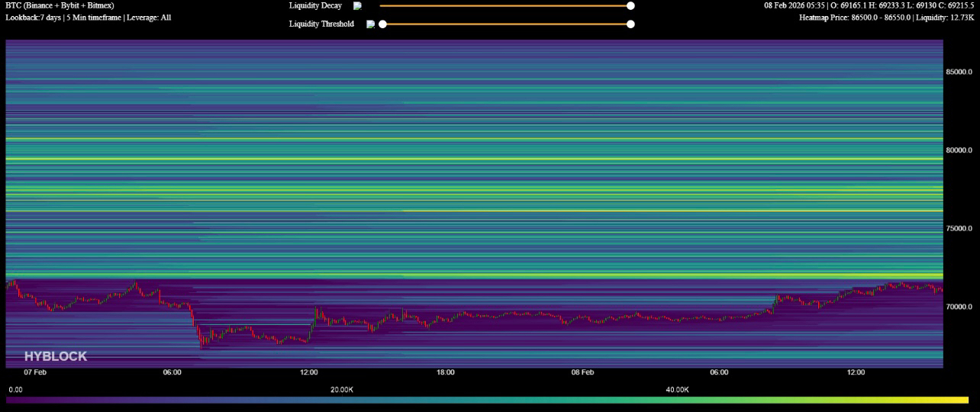Click the right Liquidity Threshold slider handle
The height and width of the screenshot is (412, 980).
[630, 24]
